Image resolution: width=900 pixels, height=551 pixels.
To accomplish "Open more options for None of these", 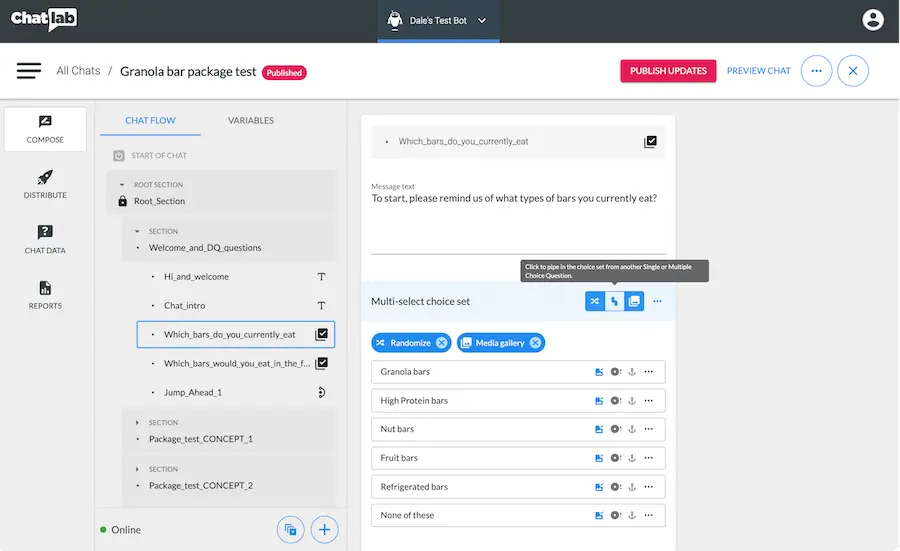I will pos(649,515).
